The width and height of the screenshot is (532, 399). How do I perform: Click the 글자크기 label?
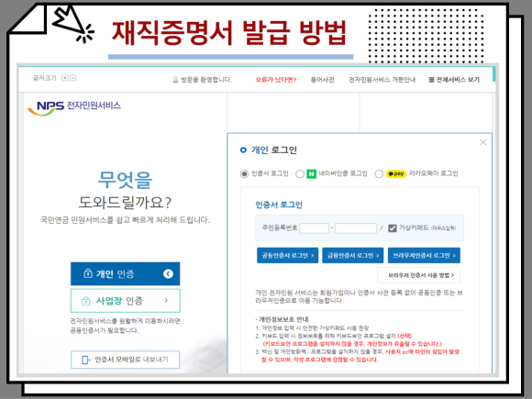(44, 78)
